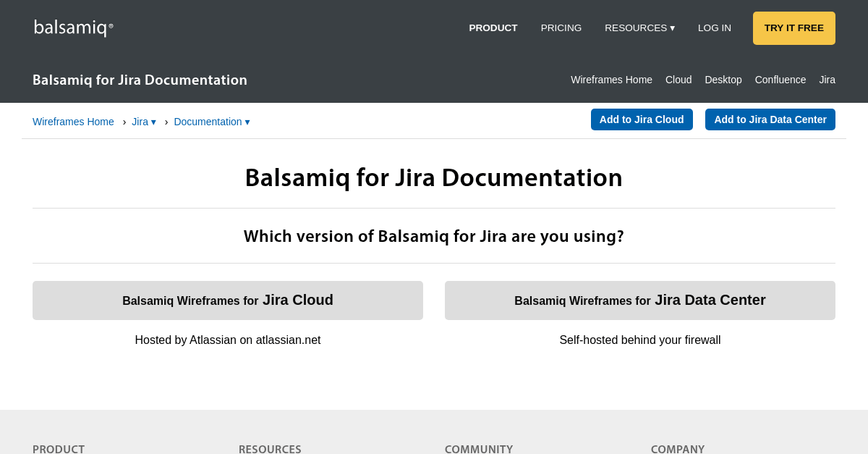This screenshot has height=454, width=868.
Task: Click the LOG IN link
Action: (714, 28)
